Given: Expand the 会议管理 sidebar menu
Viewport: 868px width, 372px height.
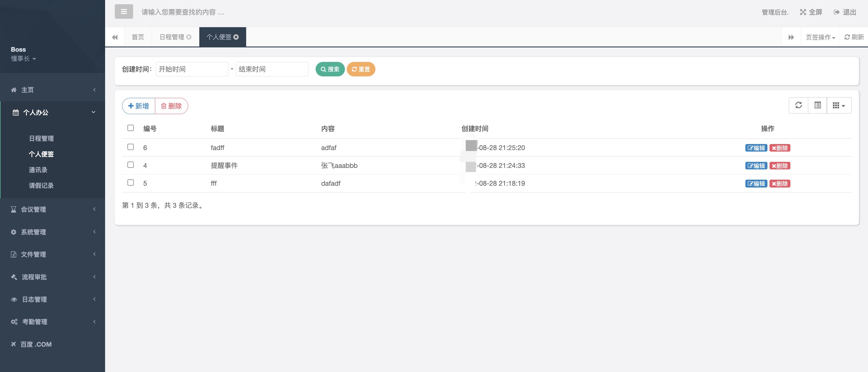Looking at the screenshot, I should (x=53, y=209).
